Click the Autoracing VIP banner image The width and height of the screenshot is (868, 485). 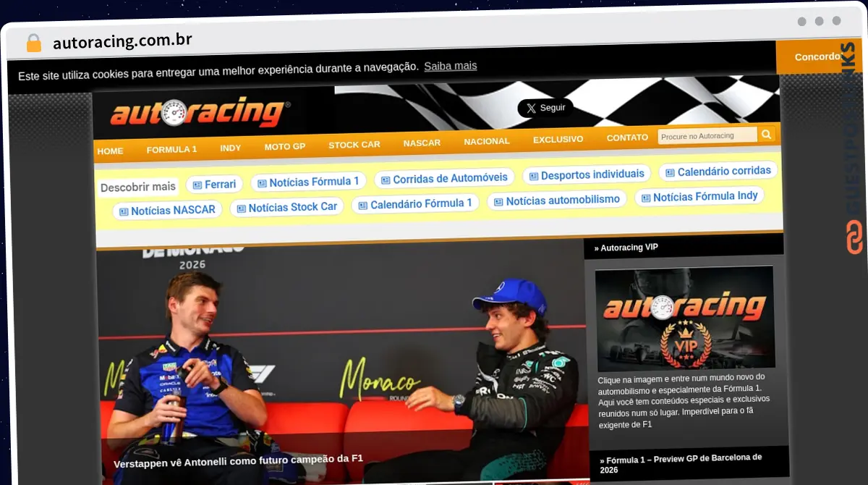[x=685, y=319]
